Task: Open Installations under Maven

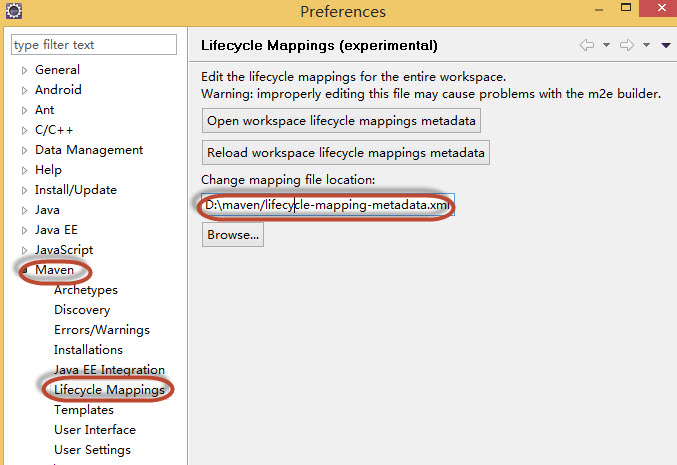Action: 88,350
